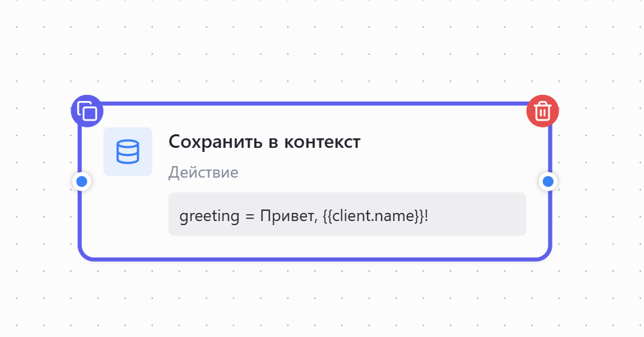Click blank node area beneath database icon
This screenshot has height=337, width=644.
[127, 217]
